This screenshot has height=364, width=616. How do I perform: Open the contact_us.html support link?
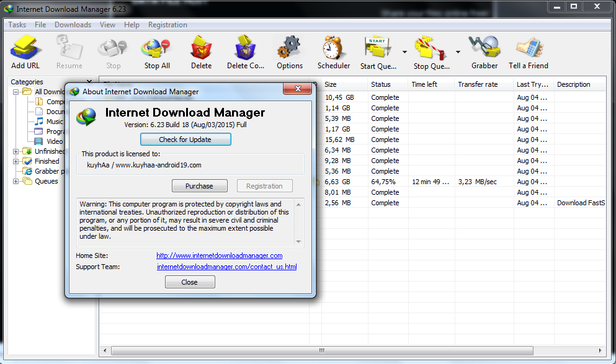click(226, 267)
